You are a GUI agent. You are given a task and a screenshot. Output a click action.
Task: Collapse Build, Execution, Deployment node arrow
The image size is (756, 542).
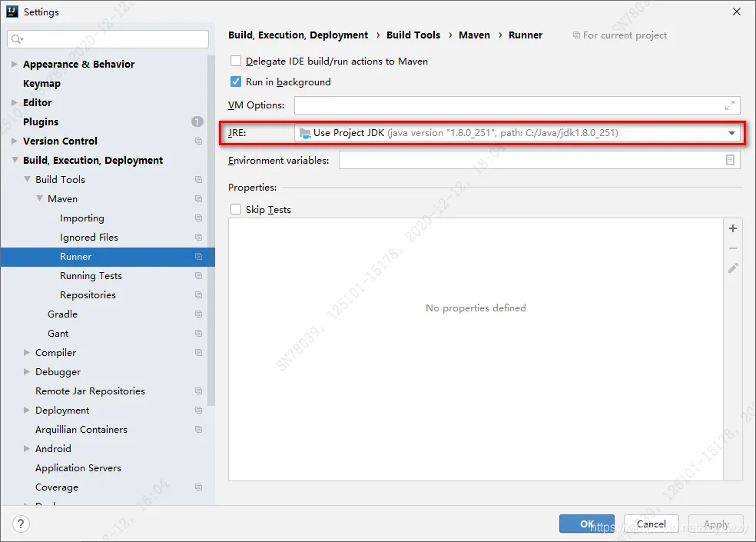pos(15,160)
